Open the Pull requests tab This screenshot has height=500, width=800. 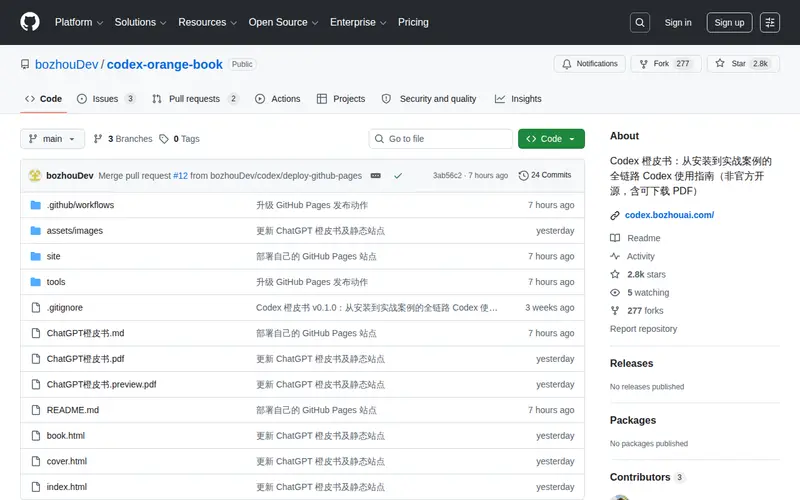tap(195, 99)
